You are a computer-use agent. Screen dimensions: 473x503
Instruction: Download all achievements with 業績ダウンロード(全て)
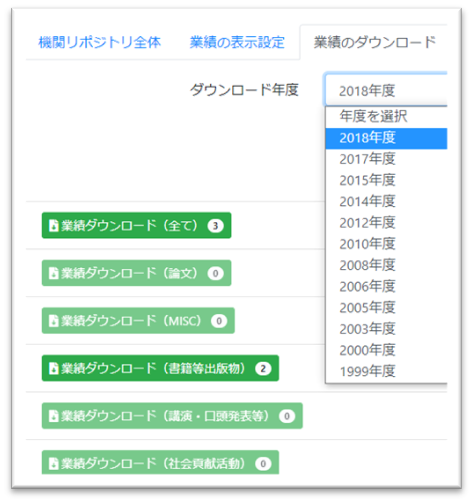pyautogui.click(x=136, y=226)
